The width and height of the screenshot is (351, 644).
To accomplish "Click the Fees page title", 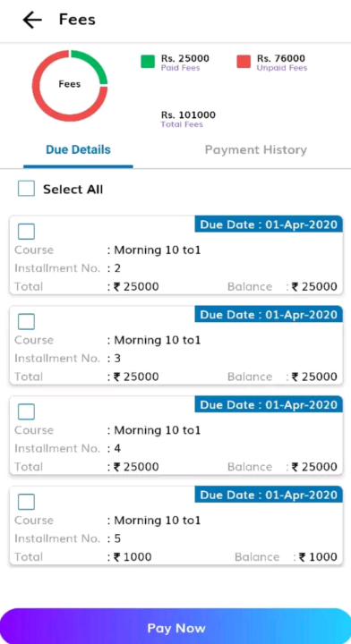I will (x=77, y=20).
